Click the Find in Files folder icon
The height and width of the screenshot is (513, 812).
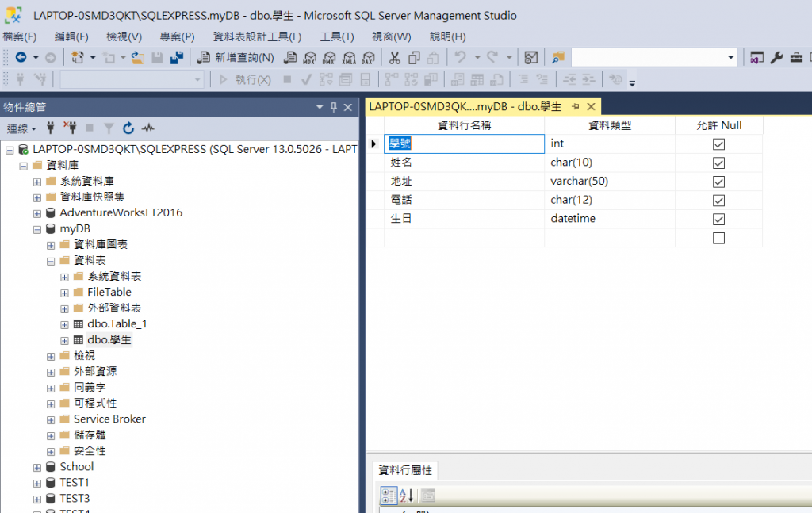[x=557, y=57]
